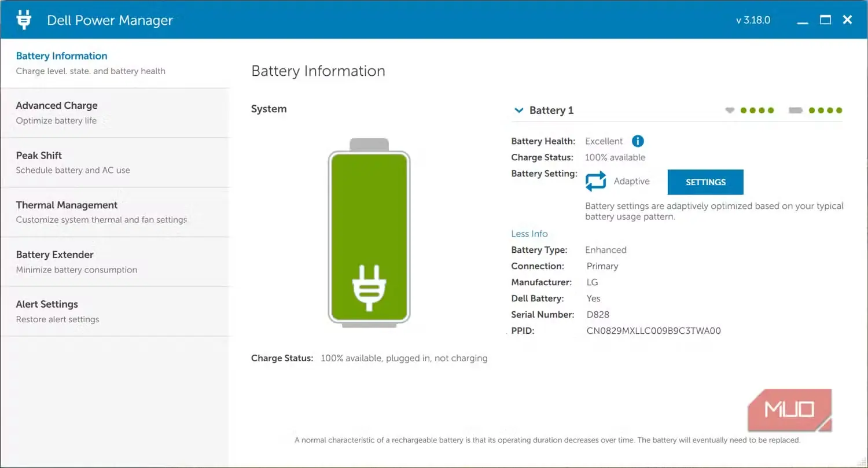This screenshot has height=468, width=868.
Task: Switch to the Peak Shift tab
Action: tap(115, 163)
